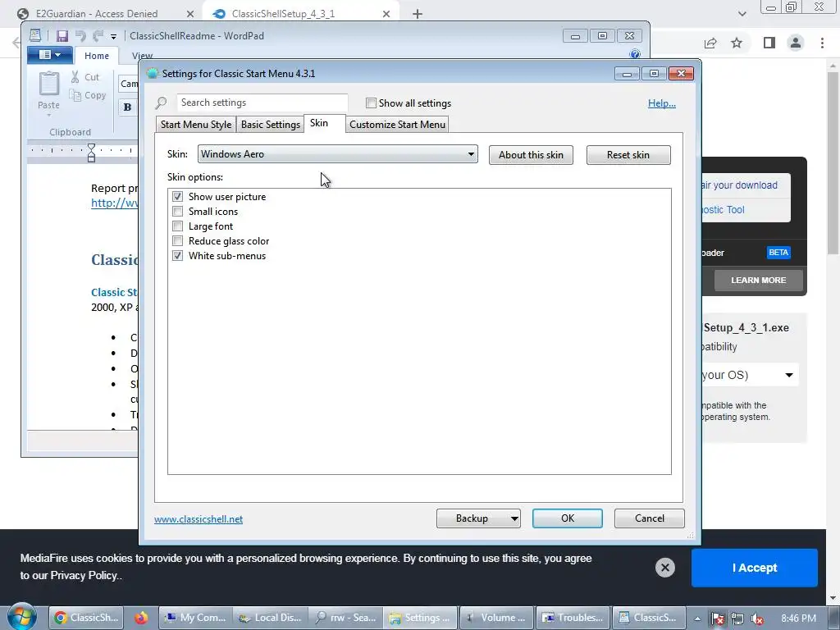This screenshot has height=630, width=840.
Task: Switch to the Home ribbon tab in WordPad
Action: coord(97,56)
